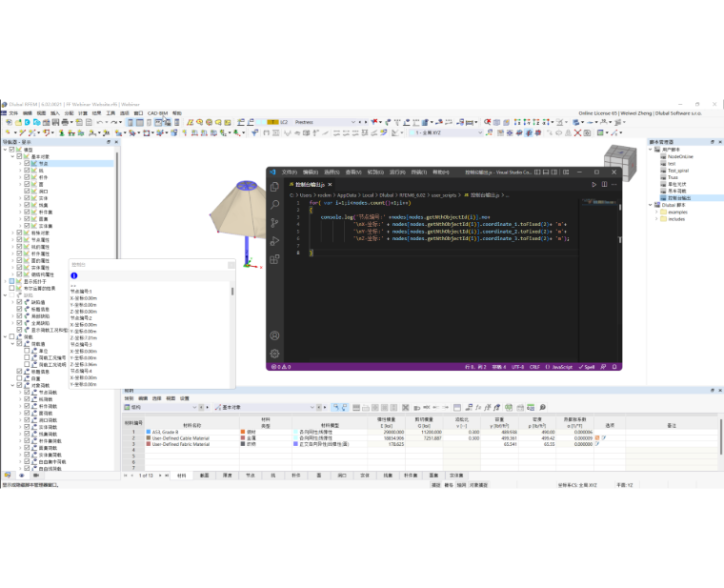Click the magnifier search icon in materials toolbar
This screenshot has height=588, width=724.
click(x=543, y=407)
